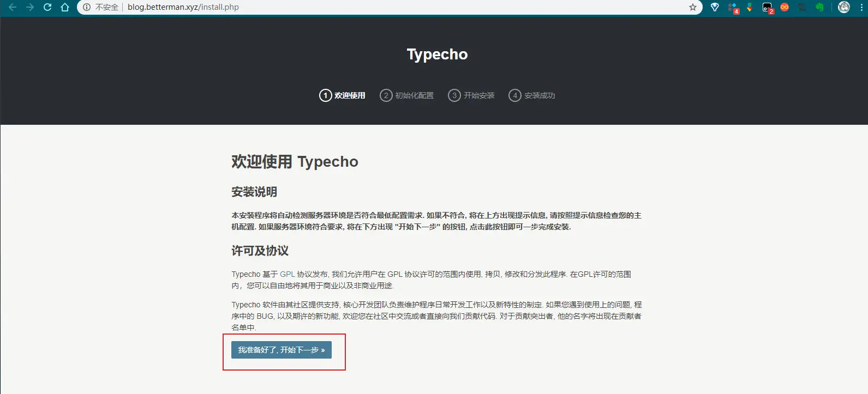Click the colorful arrow extension icon
Viewport: 868px width, 394px height.
pos(750,7)
